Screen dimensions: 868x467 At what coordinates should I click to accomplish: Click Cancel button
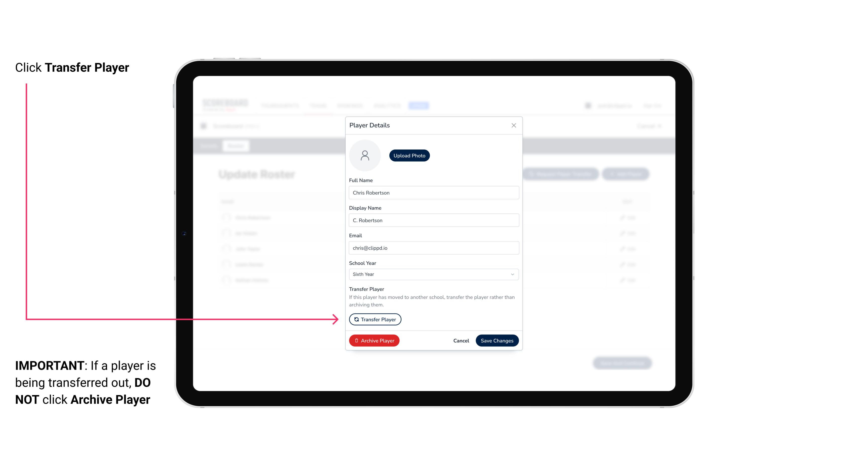[x=460, y=340]
